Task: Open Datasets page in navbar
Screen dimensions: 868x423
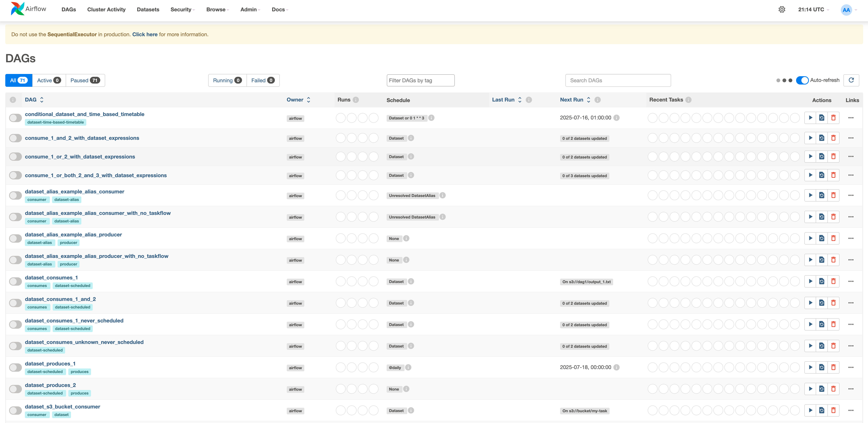Action: click(x=148, y=9)
